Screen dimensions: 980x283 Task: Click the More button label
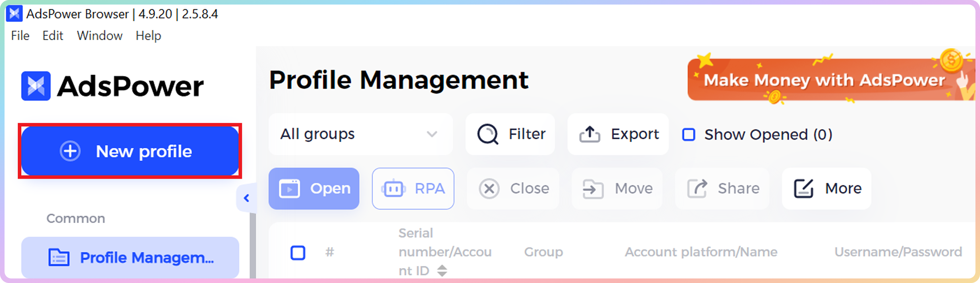(x=843, y=188)
